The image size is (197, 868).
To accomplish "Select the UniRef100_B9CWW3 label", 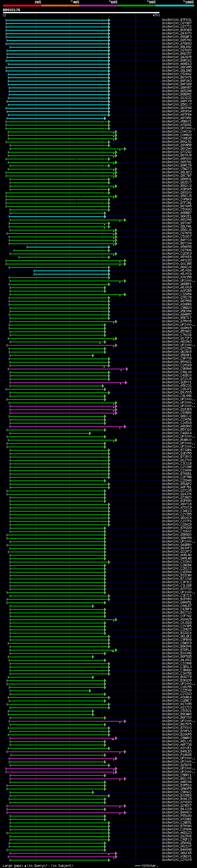I will point(177,714).
